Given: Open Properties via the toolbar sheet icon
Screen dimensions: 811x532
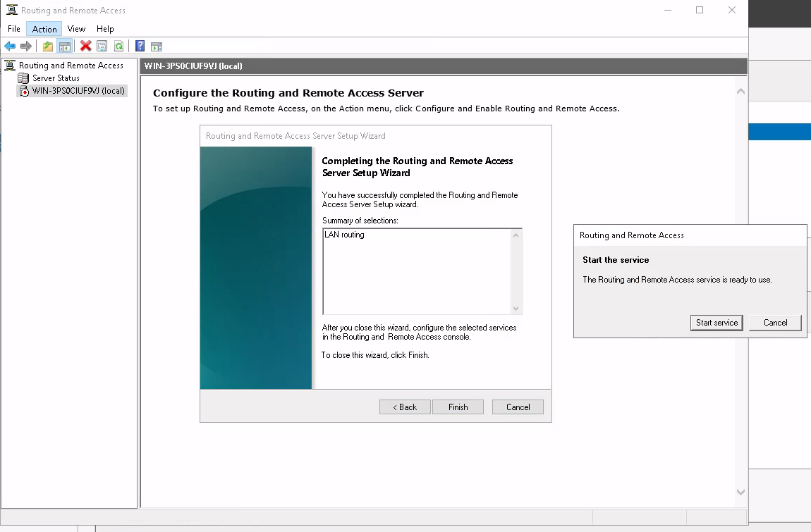Looking at the screenshot, I should [x=102, y=47].
